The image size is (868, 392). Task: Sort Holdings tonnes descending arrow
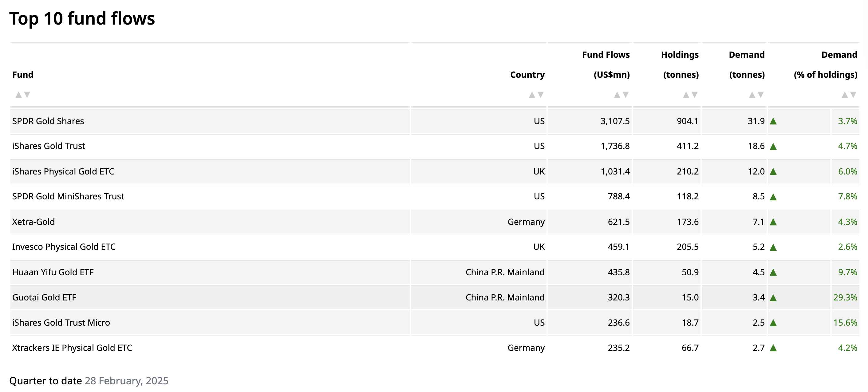click(695, 95)
